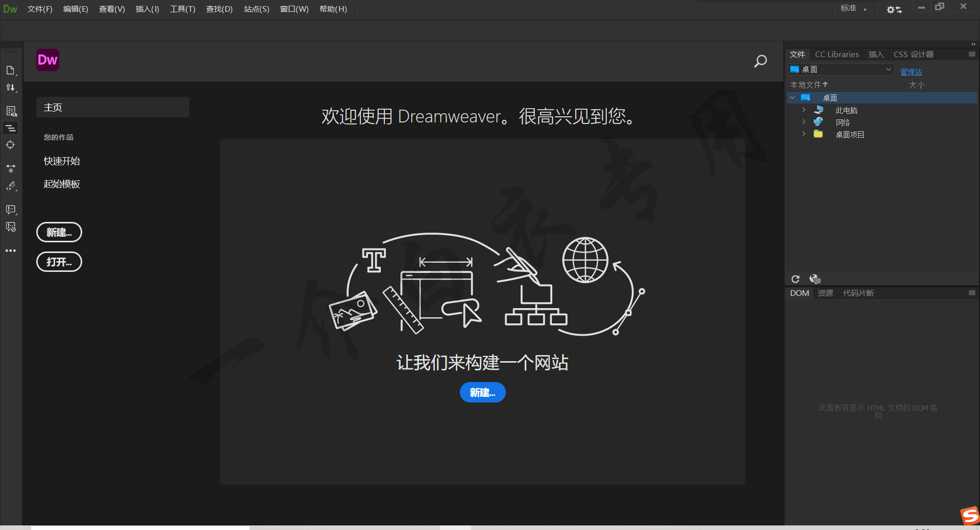Click the green Dw app icon in menu bar
Screen dimensions: 980x530
pyautogui.click(x=10, y=9)
